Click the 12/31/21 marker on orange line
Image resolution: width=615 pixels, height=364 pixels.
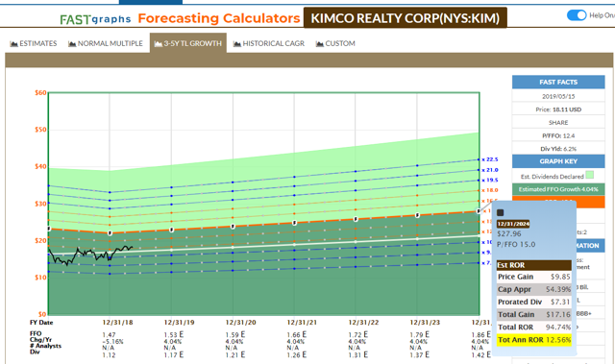(x=295, y=223)
